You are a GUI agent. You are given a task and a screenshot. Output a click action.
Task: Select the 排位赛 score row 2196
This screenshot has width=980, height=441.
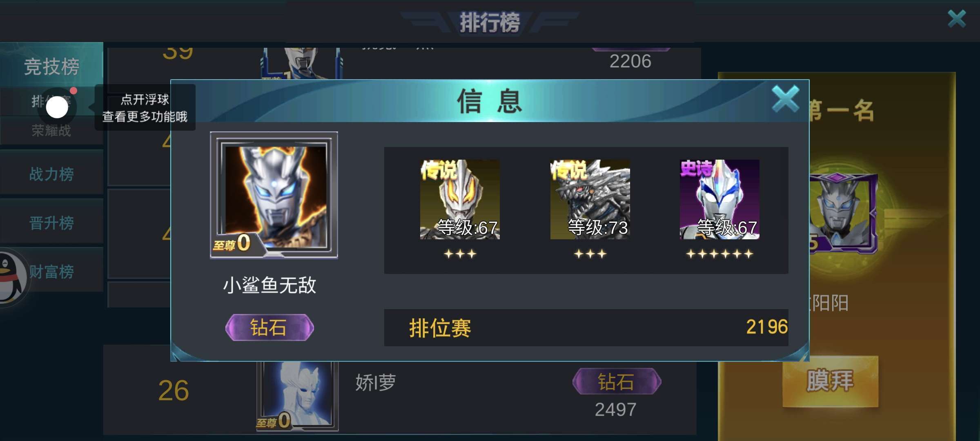point(586,327)
